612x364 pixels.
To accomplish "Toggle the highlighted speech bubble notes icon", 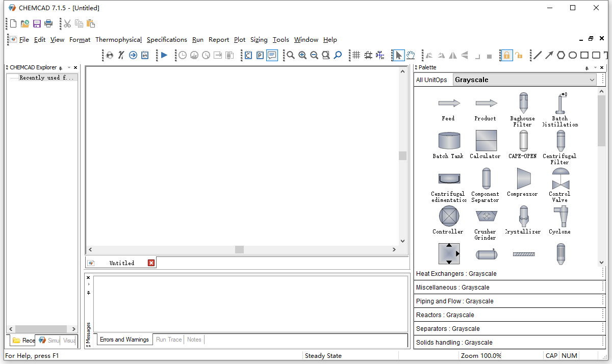I will [x=272, y=55].
